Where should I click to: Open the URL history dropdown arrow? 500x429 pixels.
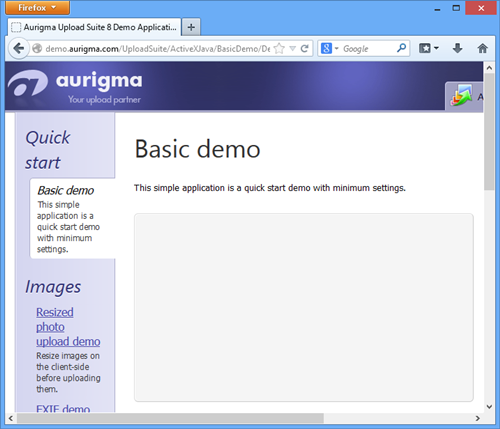click(293, 49)
